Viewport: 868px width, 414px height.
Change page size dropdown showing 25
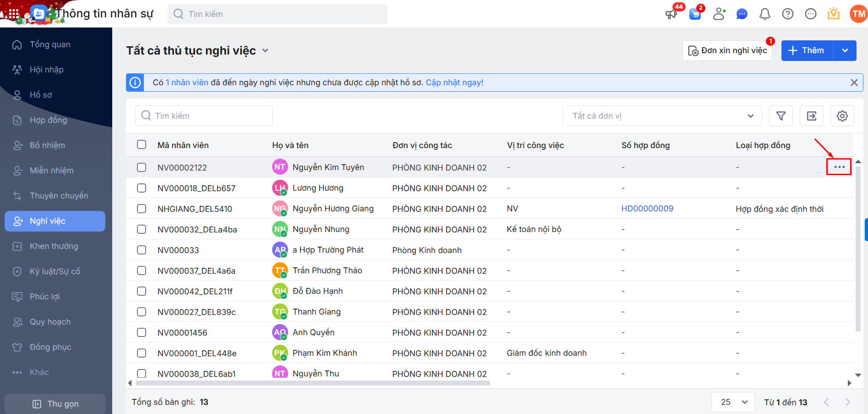733,402
